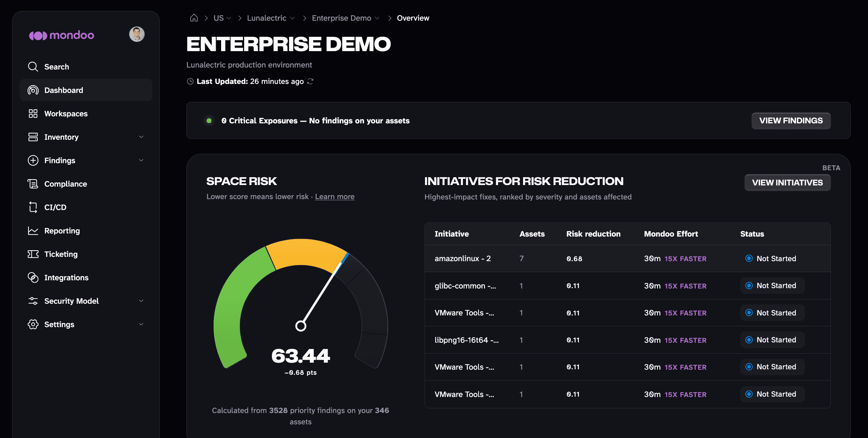
Task: Click the Settings gear icon
Action: pyautogui.click(x=33, y=324)
